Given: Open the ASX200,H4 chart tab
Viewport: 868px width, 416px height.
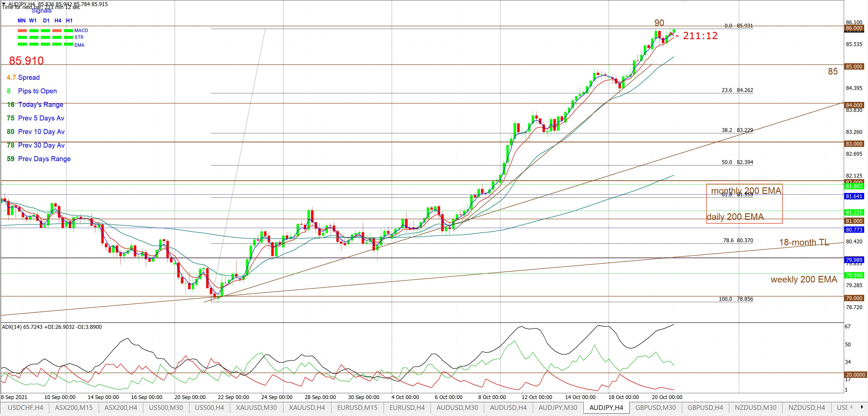Looking at the screenshot, I should [x=121, y=408].
